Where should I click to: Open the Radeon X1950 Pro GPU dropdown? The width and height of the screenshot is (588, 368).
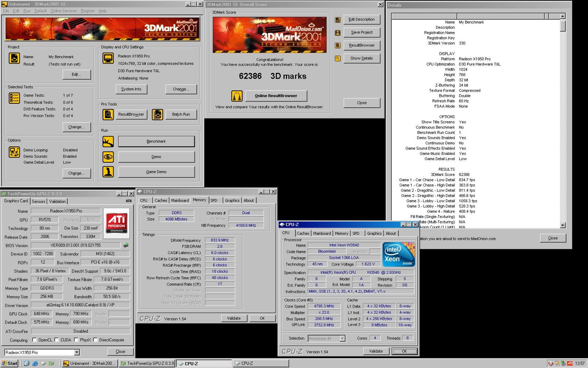77,352
